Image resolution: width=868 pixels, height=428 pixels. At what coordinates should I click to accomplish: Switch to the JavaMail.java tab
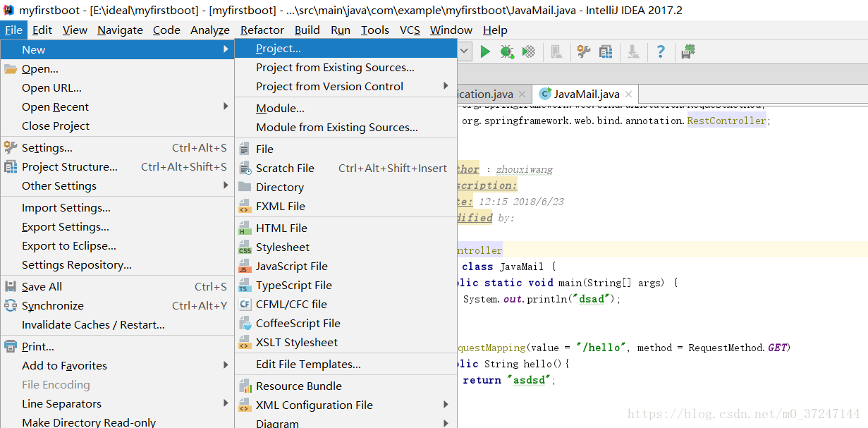(x=586, y=94)
